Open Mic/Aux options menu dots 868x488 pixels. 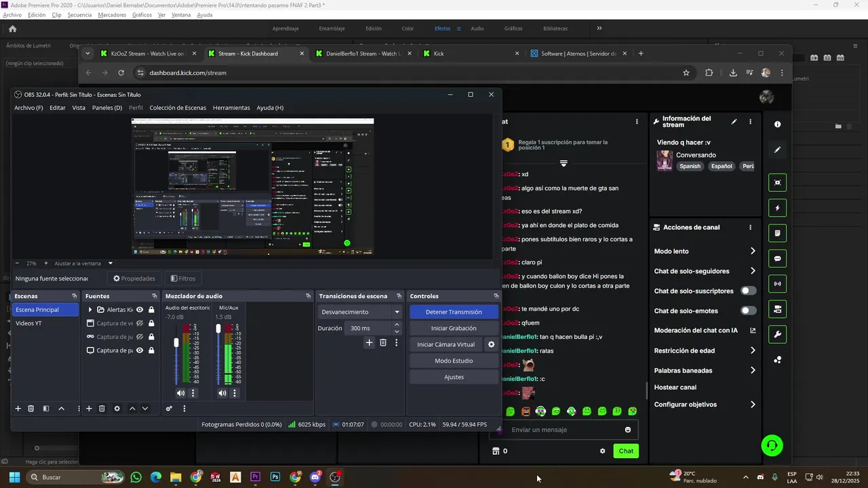235,393
